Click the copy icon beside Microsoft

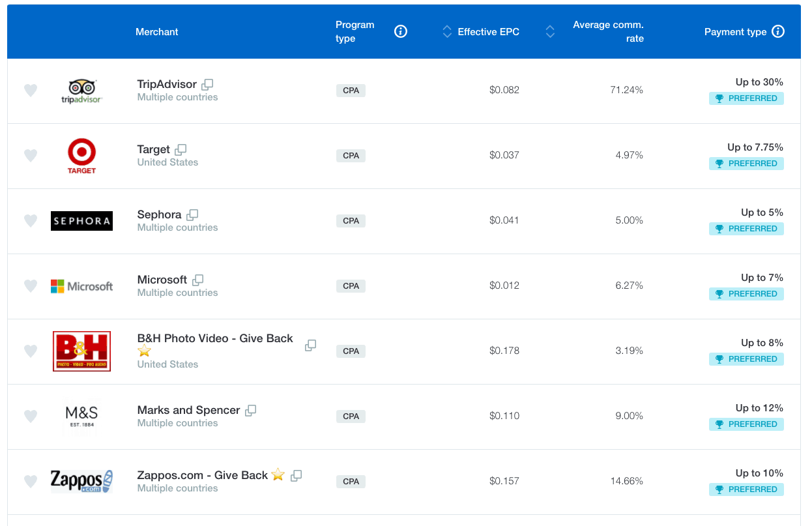pyautogui.click(x=197, y=280)
